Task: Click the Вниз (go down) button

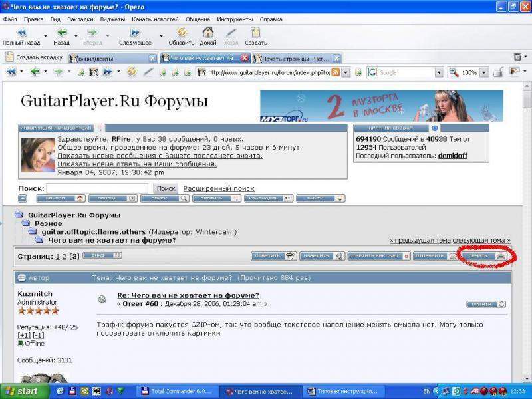Action: 102,255
